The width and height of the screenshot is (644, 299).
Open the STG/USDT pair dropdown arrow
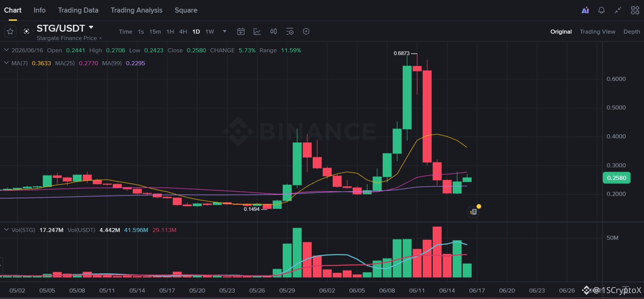click(91, 27)
